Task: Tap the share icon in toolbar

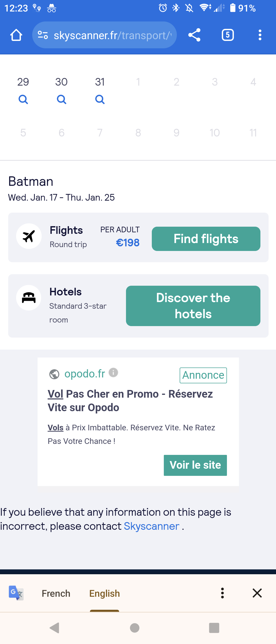Action: (194, 35)
